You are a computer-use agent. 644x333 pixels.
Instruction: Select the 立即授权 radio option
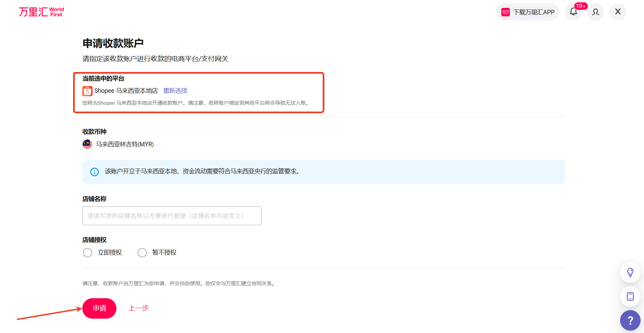pyautogui.click(x=88, y=252)
